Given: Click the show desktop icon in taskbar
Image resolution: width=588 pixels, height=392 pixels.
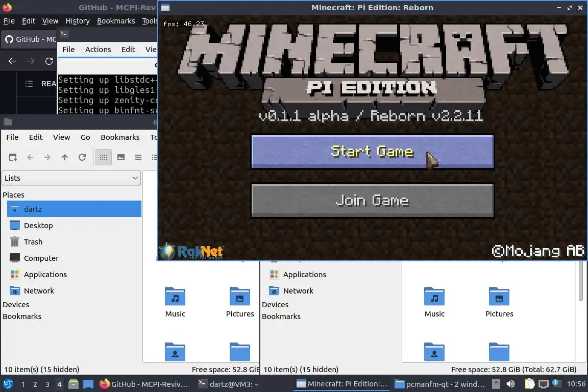Looking at the screenshot, I should tap(88, 384).
